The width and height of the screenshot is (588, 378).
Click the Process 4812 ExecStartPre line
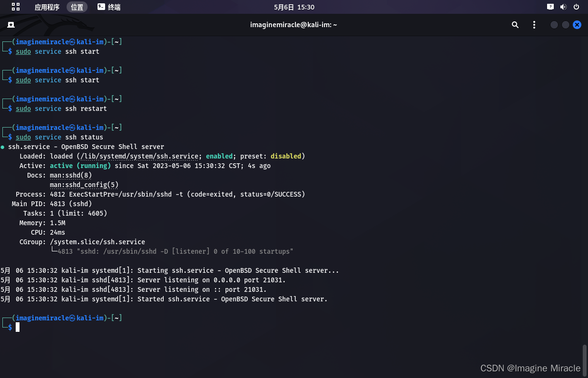pyautogui.click(x=160, y=194)
